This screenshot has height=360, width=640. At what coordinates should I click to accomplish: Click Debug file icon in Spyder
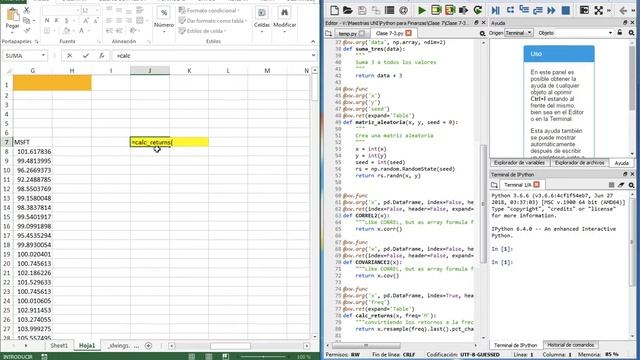[x=496, y=10]
